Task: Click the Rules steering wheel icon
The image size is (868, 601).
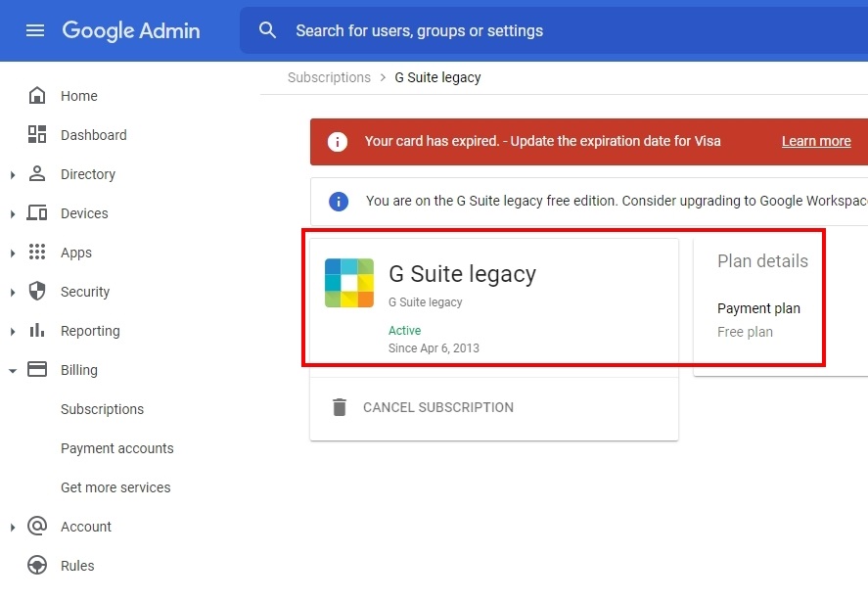Action: [x=37, y=566]
